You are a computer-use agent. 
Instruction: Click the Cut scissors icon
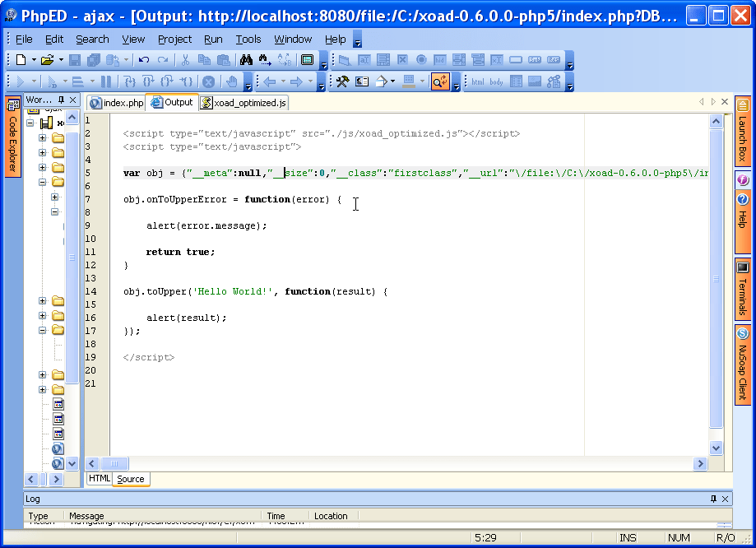pos(185,60)
